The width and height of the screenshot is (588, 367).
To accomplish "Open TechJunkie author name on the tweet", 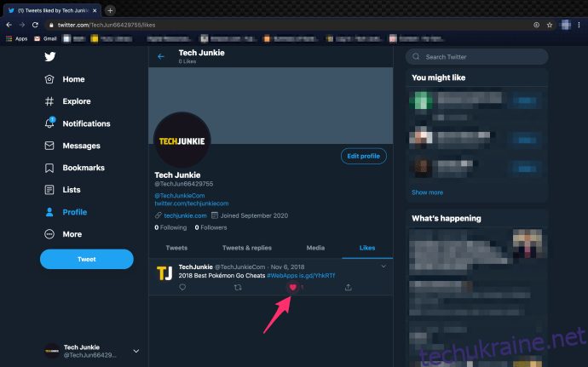I will 195,267.
